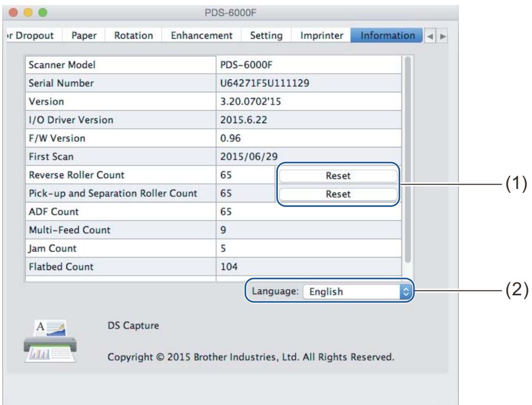The image size is (532, 405).
Task: Open the Language dropdown set to English
Action: (x=357, y=291)
